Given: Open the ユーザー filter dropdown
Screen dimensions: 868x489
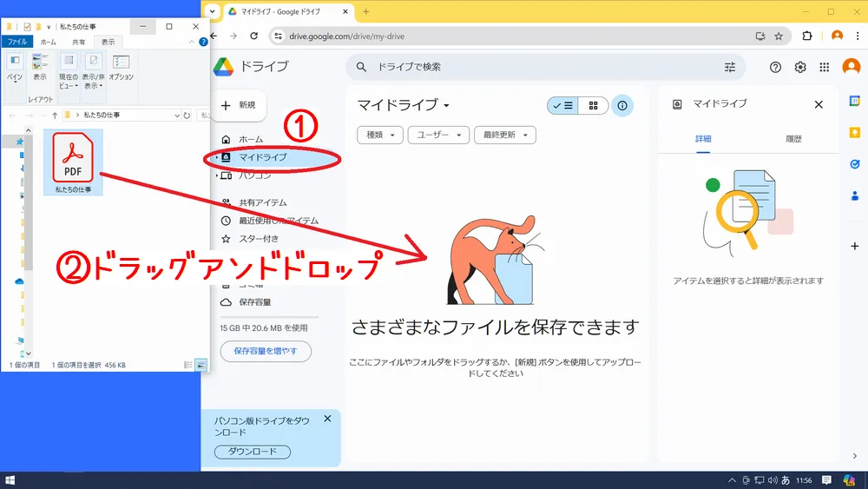Looking at the screenshot, I should 438,135.
